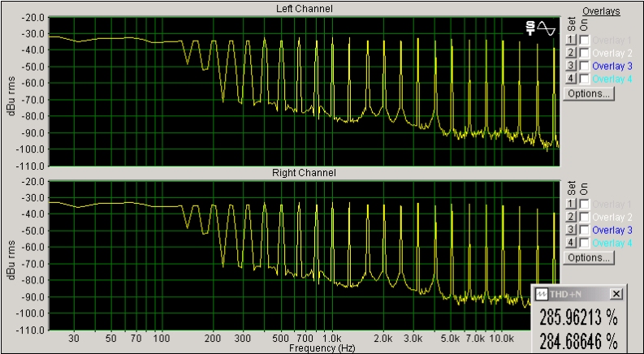Viewport: 644px width, 354px height.
Task: Turn on Overlay 4 checkbox in Left Channel
Action: click(x=584, y=79)
